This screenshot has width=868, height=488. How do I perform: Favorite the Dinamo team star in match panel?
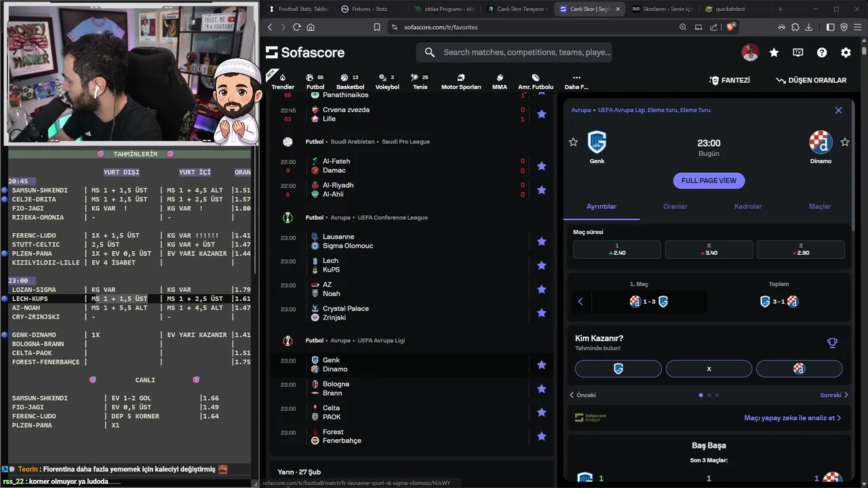tap(845, 142)
